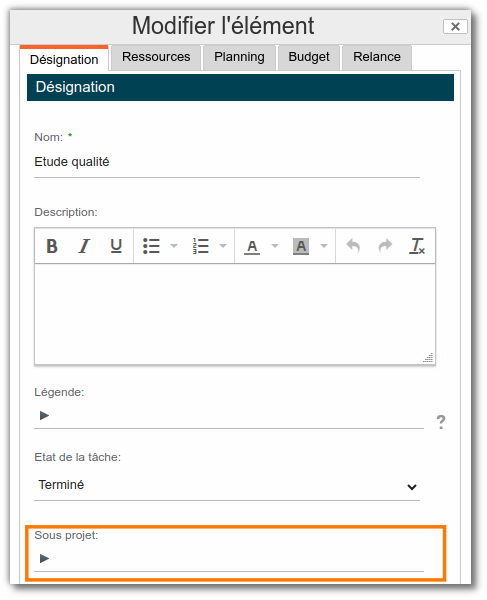This screenshot has width=487, height=600.
Task: Open the bullet list style dropdown arrow
Action: 174,246
